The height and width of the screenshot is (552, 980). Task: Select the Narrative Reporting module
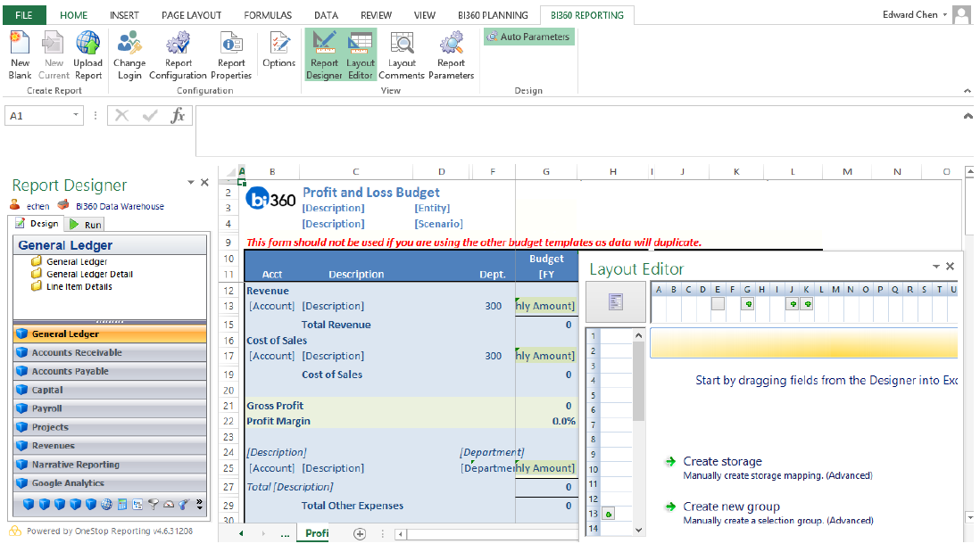pos(110,465)
